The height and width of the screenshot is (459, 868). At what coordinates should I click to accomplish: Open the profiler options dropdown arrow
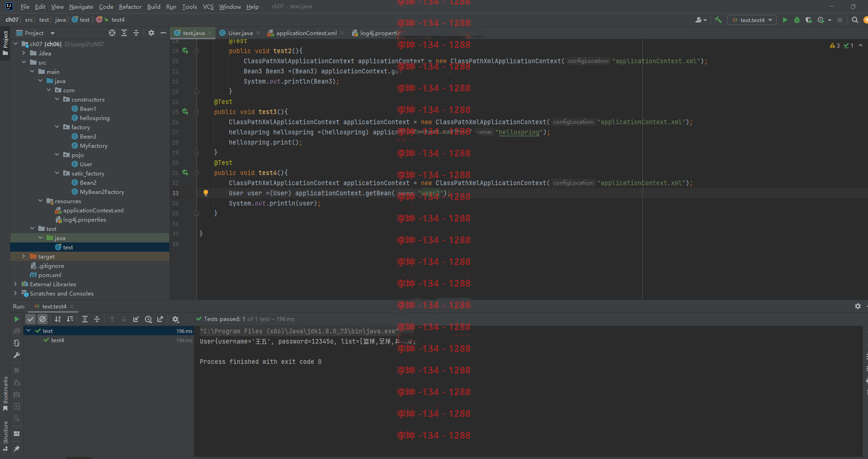tap(830, 20)
